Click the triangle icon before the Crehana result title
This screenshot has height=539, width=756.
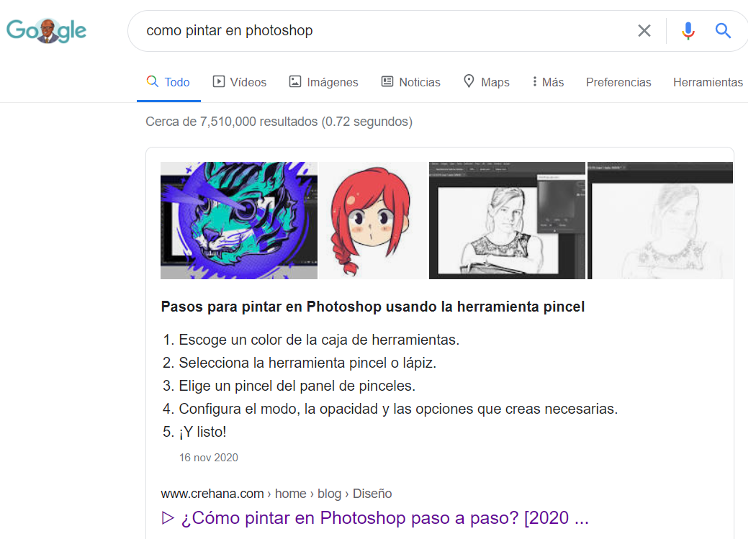coord(168,517)
